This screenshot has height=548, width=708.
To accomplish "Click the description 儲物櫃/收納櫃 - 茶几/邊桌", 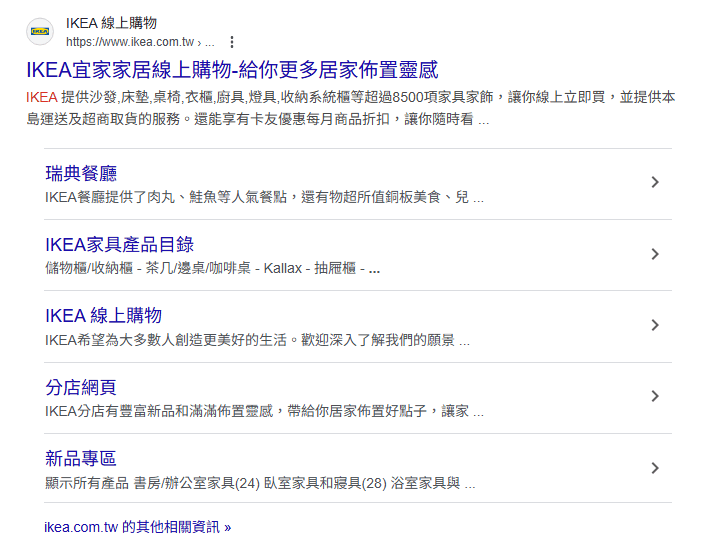I will pos(213,269).
